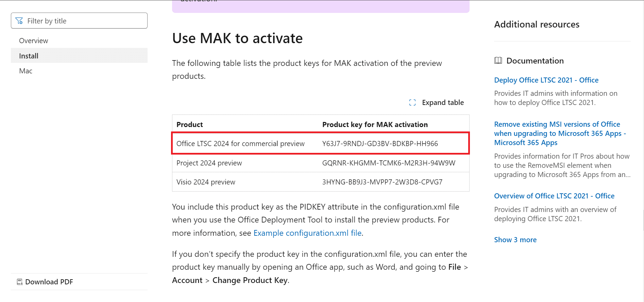
Task: Click the Download PDF document icon
Action: tap(20, 282)
